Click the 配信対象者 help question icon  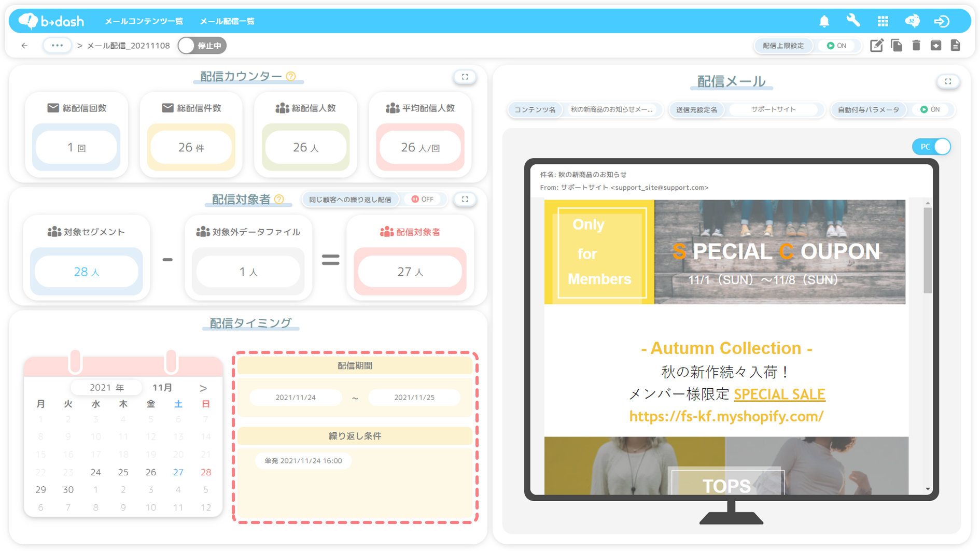point(279,199)
